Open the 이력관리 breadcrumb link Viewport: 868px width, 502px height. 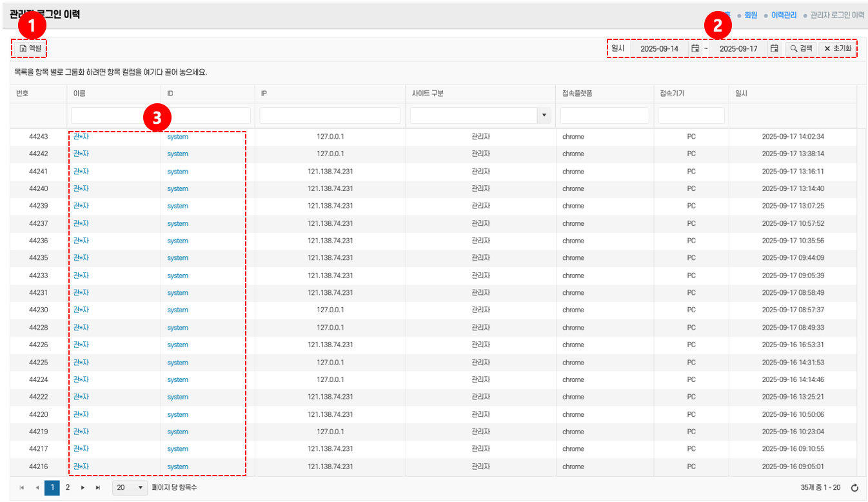tap(784, 15)
